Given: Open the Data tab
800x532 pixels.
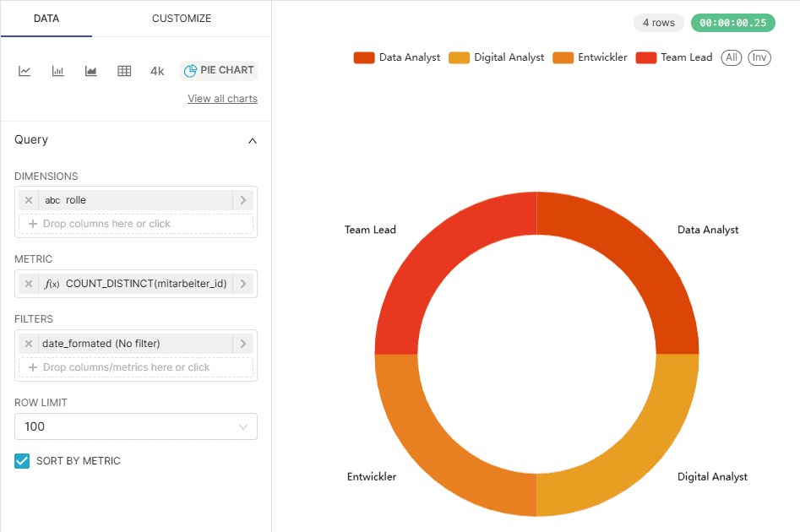Looking at the screenshot, I should (46, 19).
